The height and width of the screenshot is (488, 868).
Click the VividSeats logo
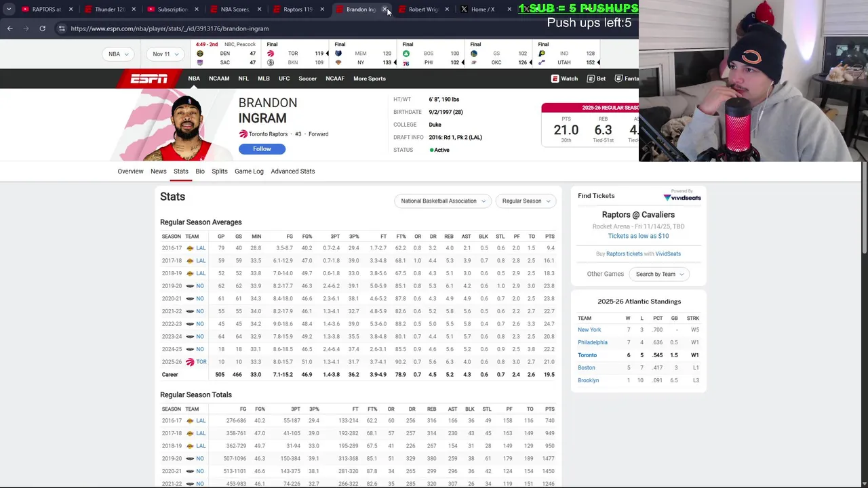tap(682, 197)
